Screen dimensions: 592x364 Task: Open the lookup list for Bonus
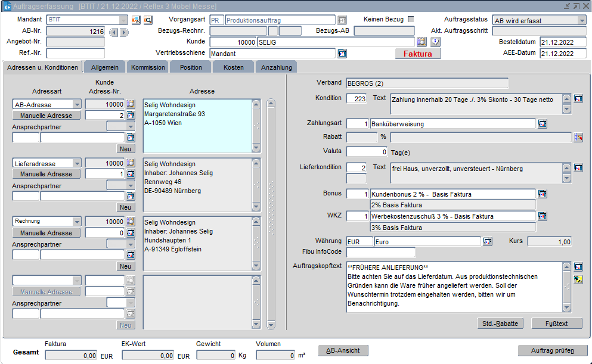[542, 194]
